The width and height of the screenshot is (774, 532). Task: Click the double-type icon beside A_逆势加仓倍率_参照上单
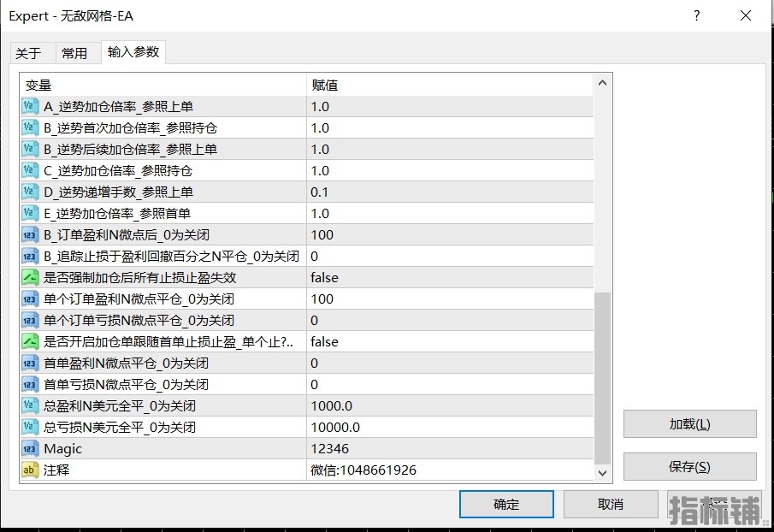point(30,107)
